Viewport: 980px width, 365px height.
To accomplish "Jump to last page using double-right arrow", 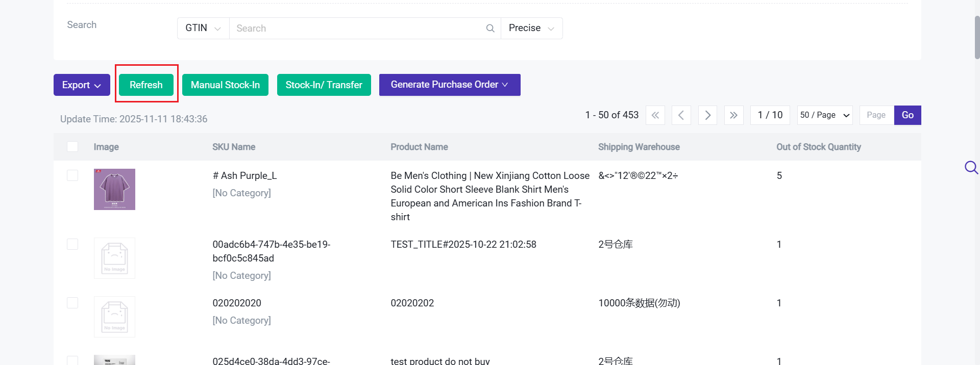I will pyautogui.click(x=733, y=115).
